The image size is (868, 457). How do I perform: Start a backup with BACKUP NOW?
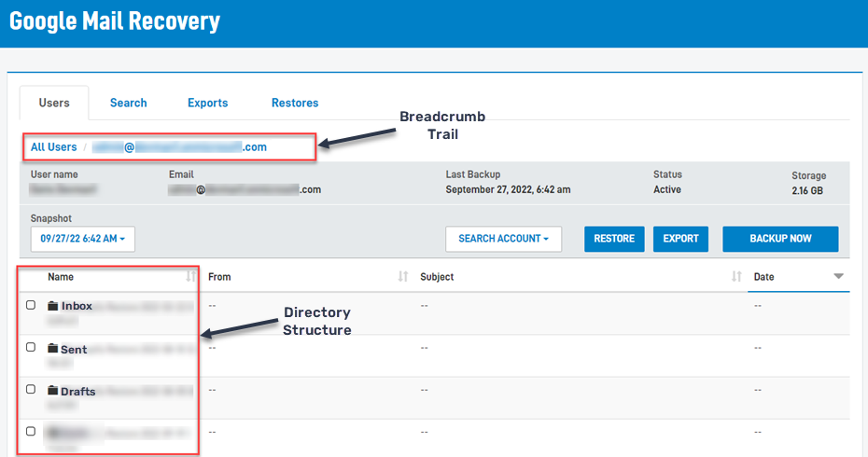pyautogui.click(x=780, y=239)
